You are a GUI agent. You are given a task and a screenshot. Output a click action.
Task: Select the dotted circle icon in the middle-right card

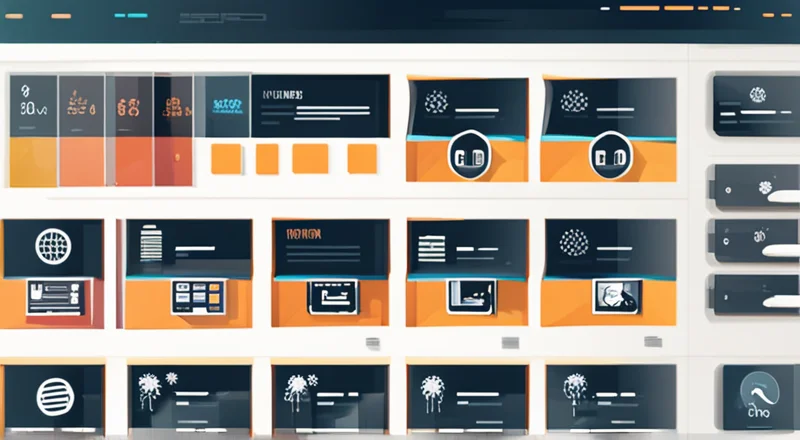pos(574,241)
